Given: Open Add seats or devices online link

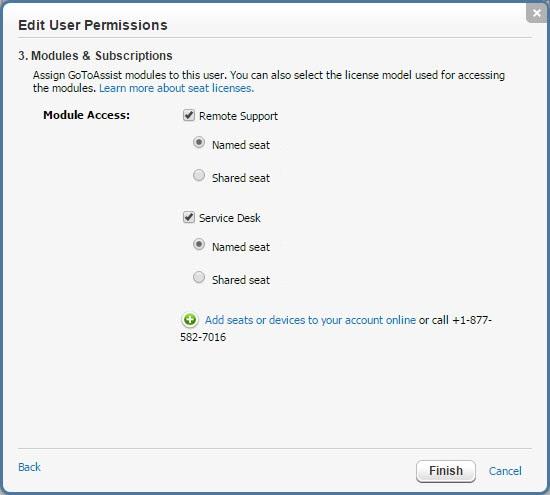Looking at the screenshot, I should (310, 320).
